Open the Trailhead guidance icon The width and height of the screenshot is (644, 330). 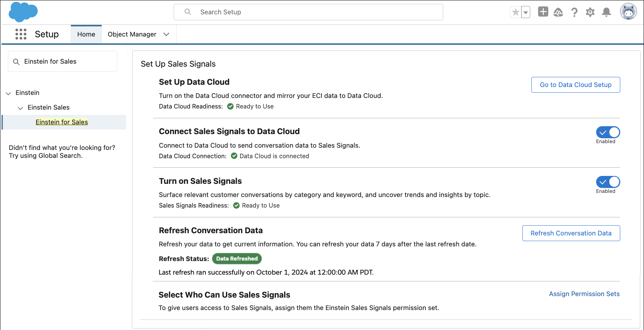click(558, 12)
